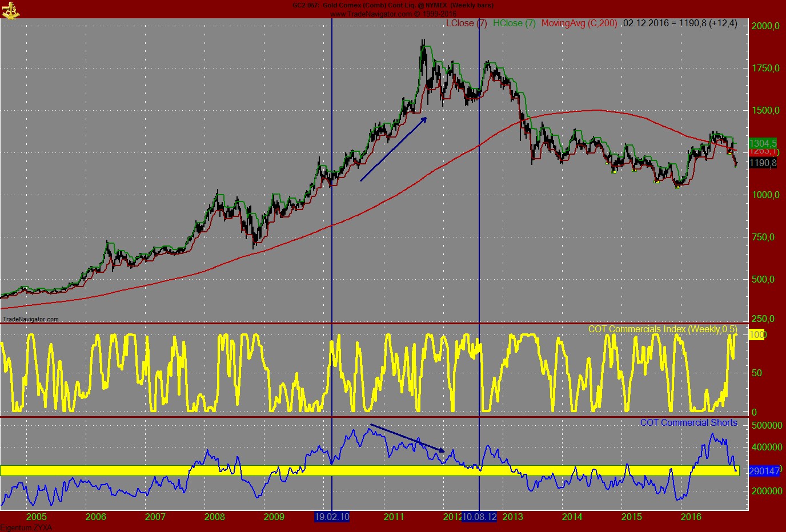The image size is (786, 532).
Task: Select the LClose (7) indicator label
Action: [x=466, y=23]
